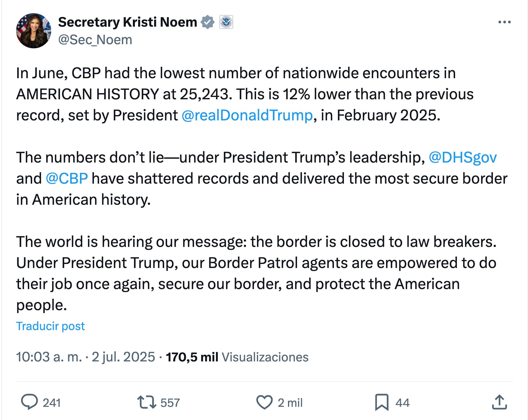Open the @CBP mention link
Image resolution: width=528 pixels, height=420 pixels.
pos(67,178)
